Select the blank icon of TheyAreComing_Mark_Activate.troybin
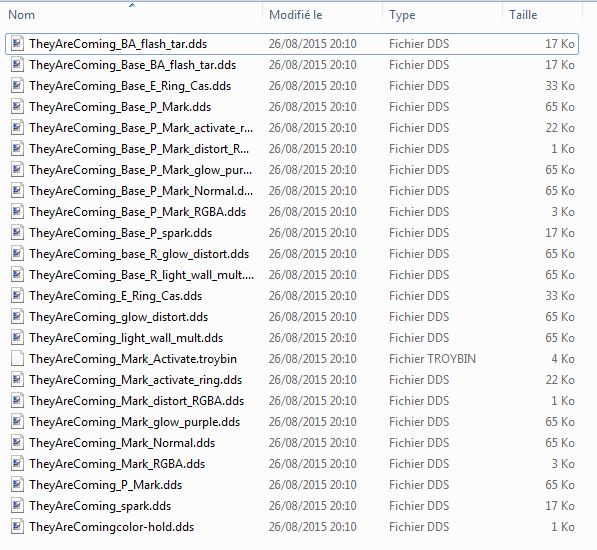 [17, 359]
